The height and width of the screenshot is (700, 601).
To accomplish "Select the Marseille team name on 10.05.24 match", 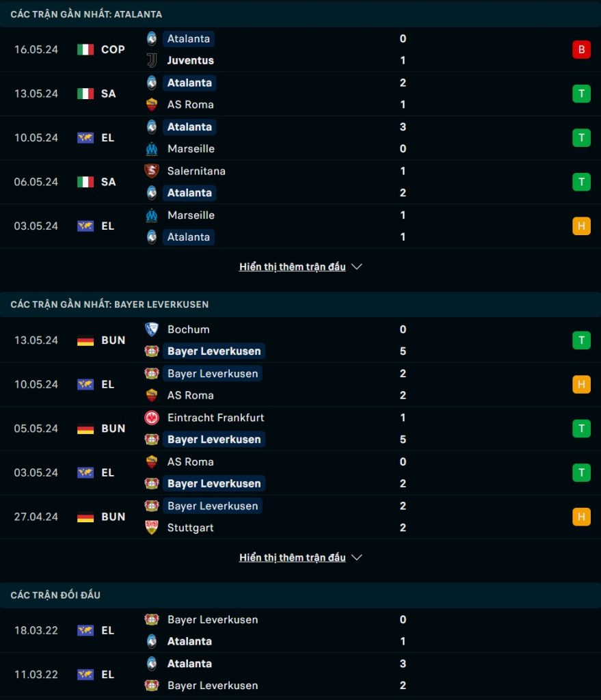I will pos(191,148).
